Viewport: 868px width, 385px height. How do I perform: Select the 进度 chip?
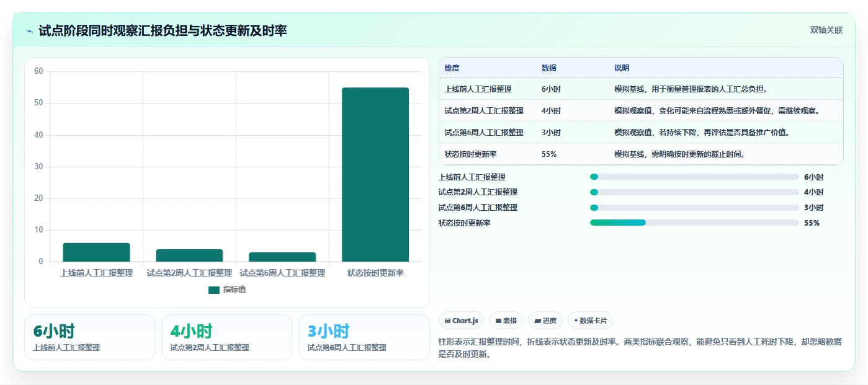(545, 321)
